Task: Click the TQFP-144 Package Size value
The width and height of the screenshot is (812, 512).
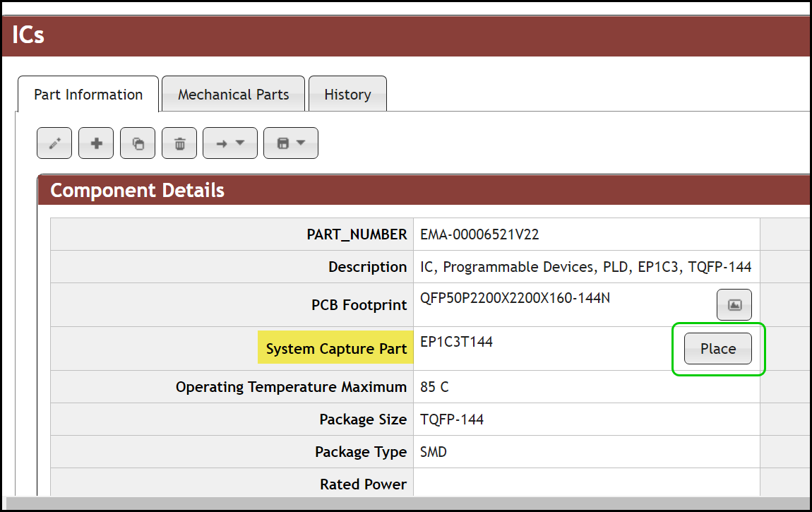Action: tap(452, 419)
